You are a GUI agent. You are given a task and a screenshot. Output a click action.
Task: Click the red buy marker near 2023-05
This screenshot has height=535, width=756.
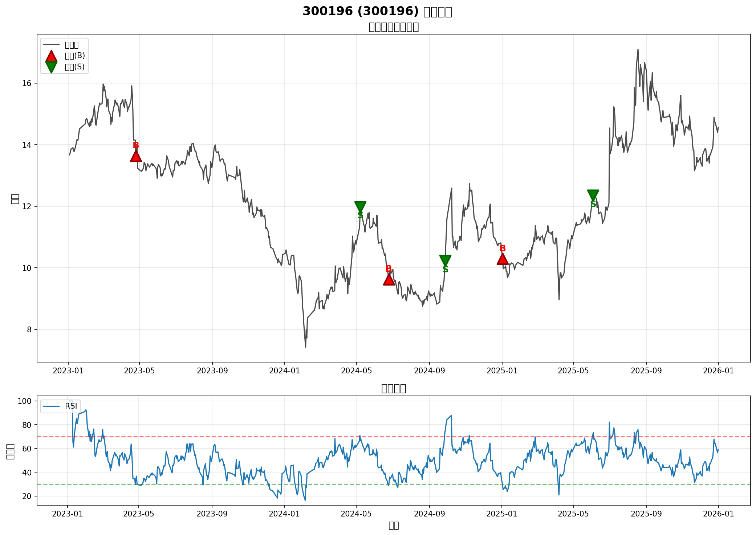pos(136,156)
